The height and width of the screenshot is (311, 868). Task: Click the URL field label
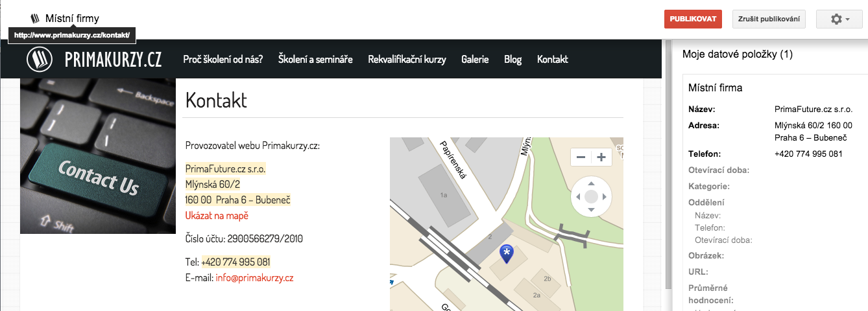(x=698, y=272)
